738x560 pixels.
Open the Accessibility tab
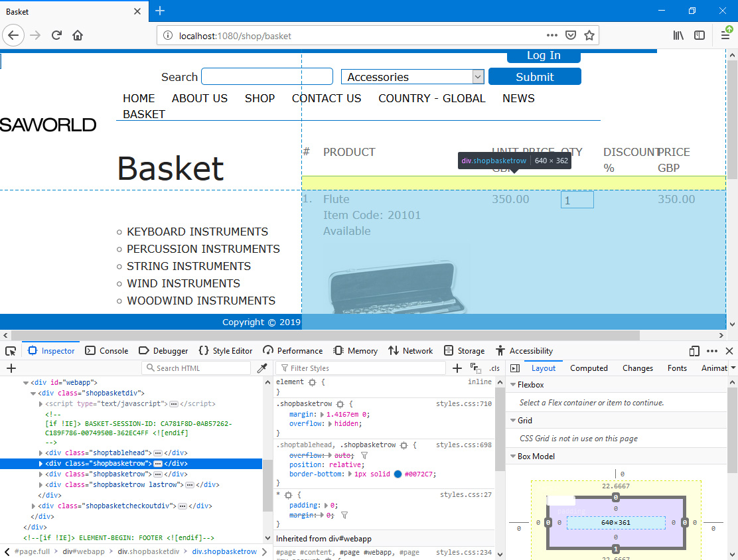(x=524, y=351)
